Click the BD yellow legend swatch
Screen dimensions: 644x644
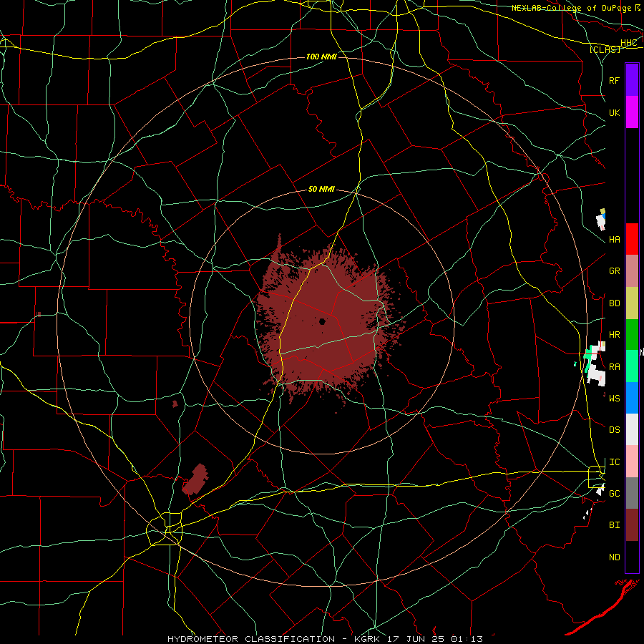[x=632, y=303]
